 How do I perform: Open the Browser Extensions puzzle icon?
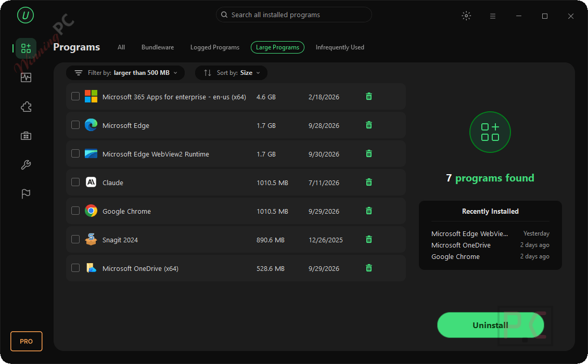click(x=26, y=107)
